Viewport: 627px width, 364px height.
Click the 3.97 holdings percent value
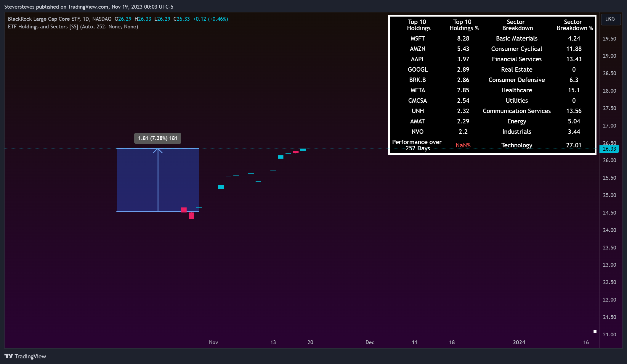(463, 59)
